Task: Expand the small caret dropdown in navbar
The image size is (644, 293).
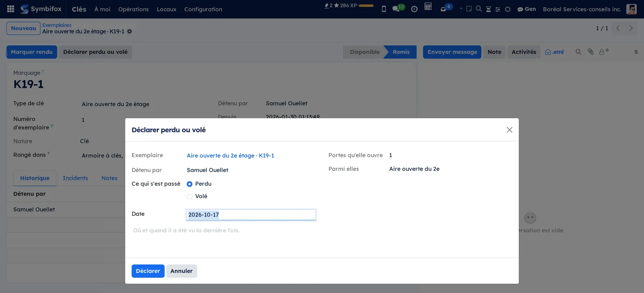Action: (461, 8)
